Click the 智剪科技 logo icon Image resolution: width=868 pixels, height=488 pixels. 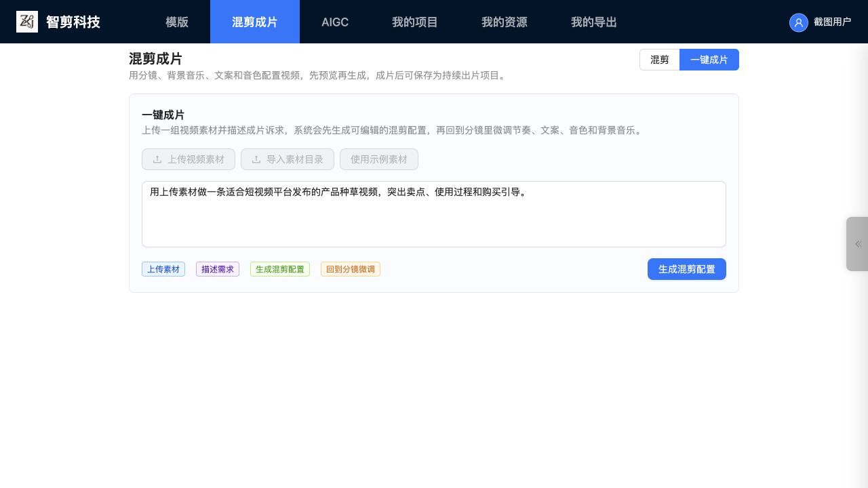coord(27,22)
